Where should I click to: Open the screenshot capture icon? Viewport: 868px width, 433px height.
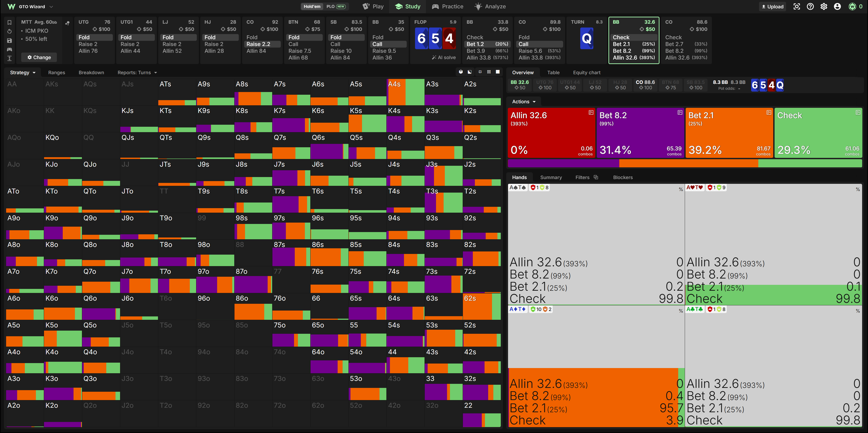[796, 6]
